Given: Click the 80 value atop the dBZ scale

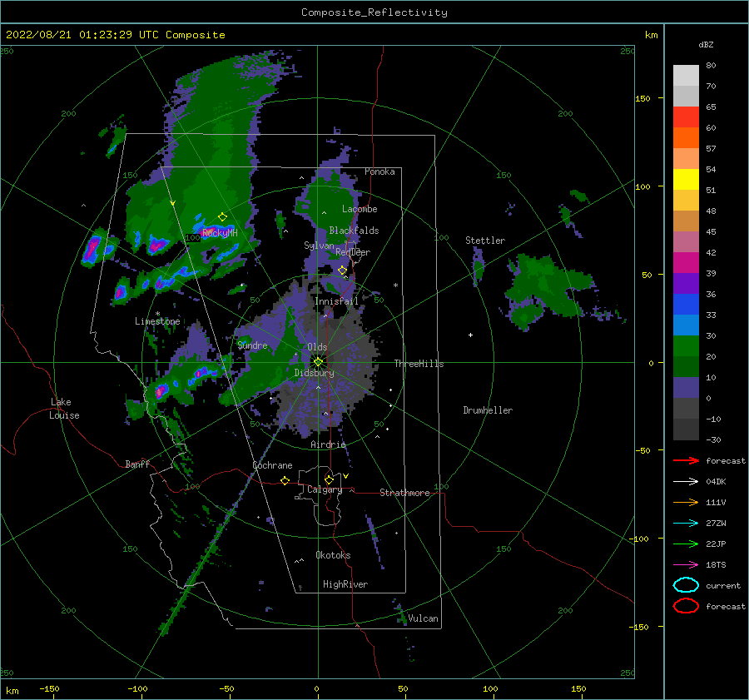Looking at the screenshot, I should point(711,66).
